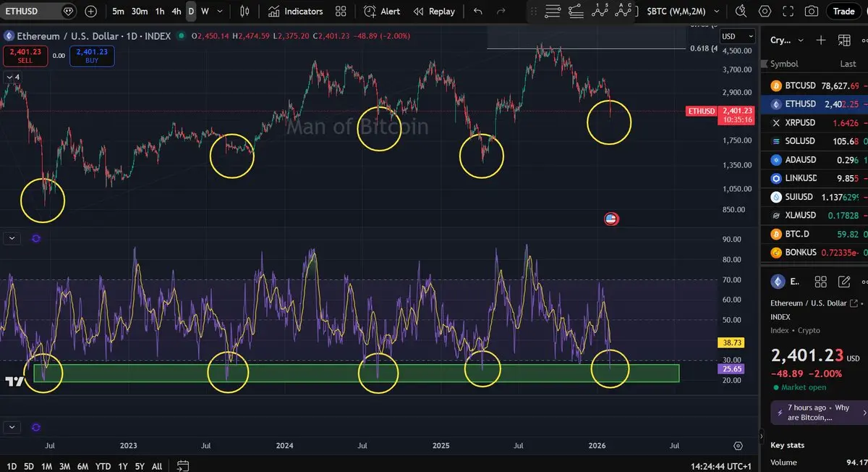Select XRPUSD in the watchlist

pyautogui.click(x=816, y=123)
